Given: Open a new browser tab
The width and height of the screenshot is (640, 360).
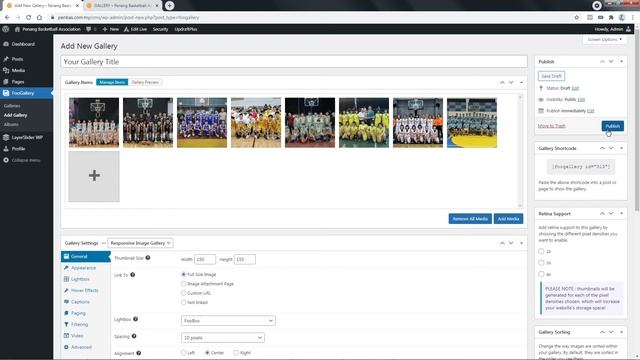Looking at the screenshot, I should tap(169, 6).
